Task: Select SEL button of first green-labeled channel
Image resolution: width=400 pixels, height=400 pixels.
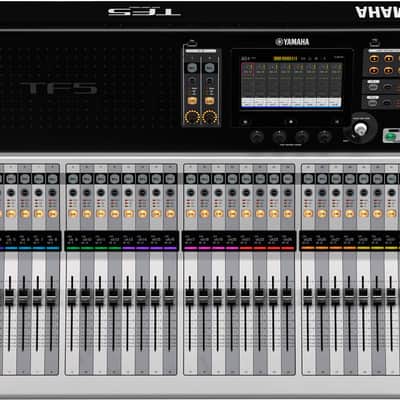Action: [x=73, y=179]
